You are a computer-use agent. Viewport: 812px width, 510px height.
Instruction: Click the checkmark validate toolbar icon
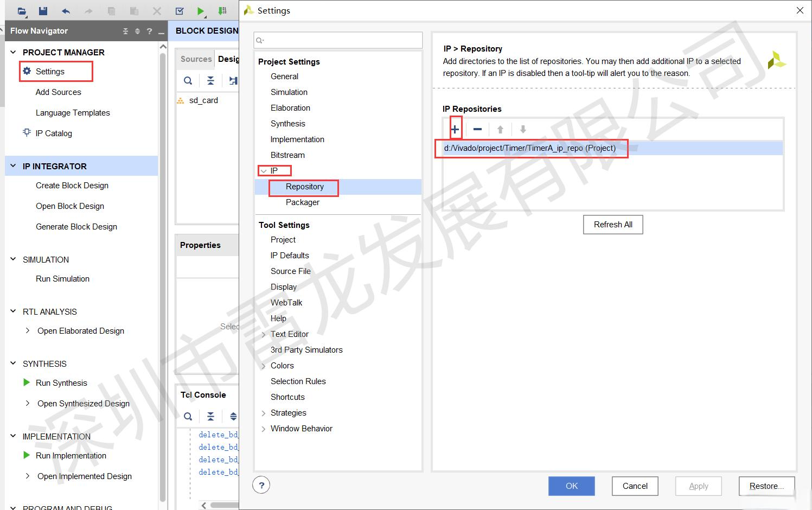[180, 11]
